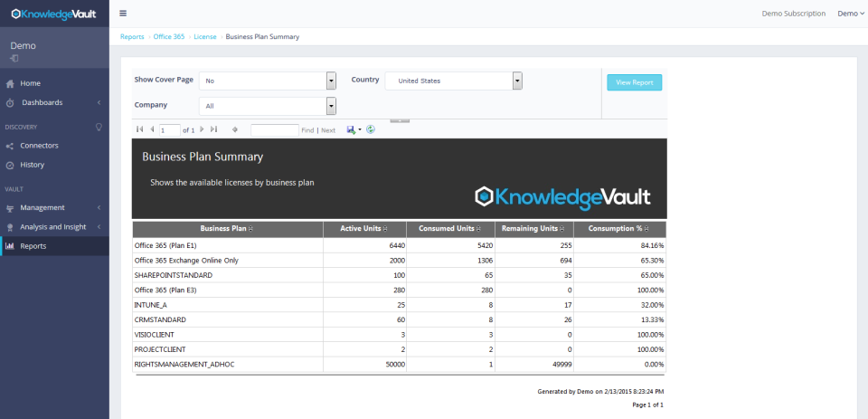Image resolution: width=868 pixels, height=419 pixels.
Task: Click the 84.16% consumption value
Action: pos(653,245)
